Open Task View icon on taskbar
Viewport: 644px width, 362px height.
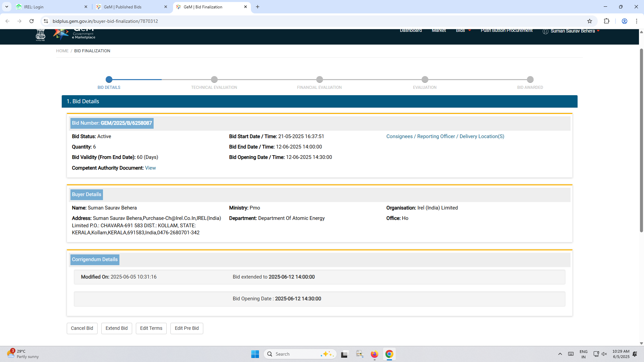click(344, 354)
